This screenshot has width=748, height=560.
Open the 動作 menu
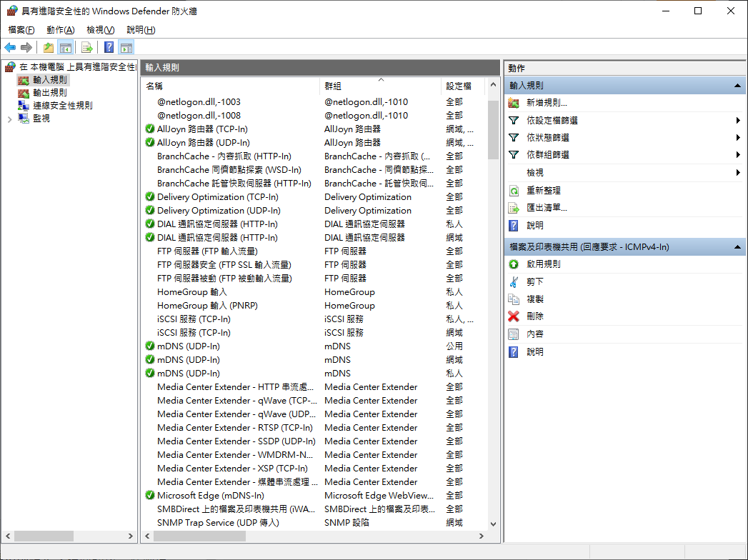click(61, 29)
